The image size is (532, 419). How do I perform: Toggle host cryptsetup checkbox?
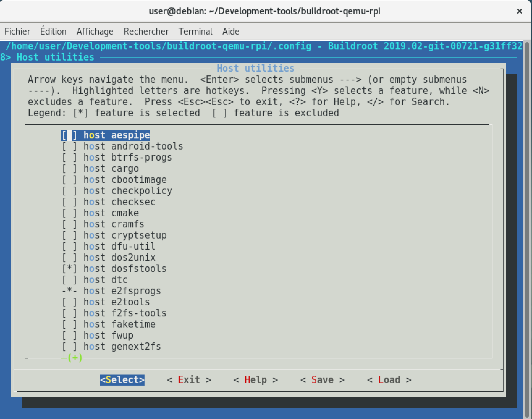point(70,235)
